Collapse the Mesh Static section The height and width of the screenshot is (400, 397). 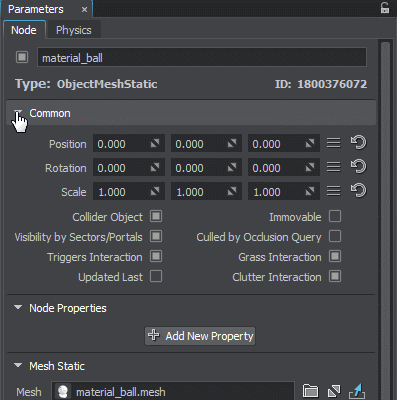pos(18,366)
